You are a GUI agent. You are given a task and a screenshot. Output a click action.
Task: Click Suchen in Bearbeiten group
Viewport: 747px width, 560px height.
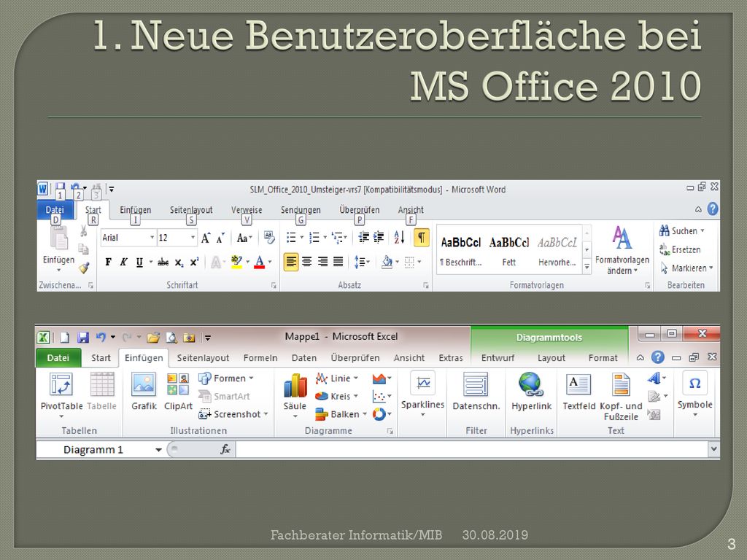click(x=681, y=231)
